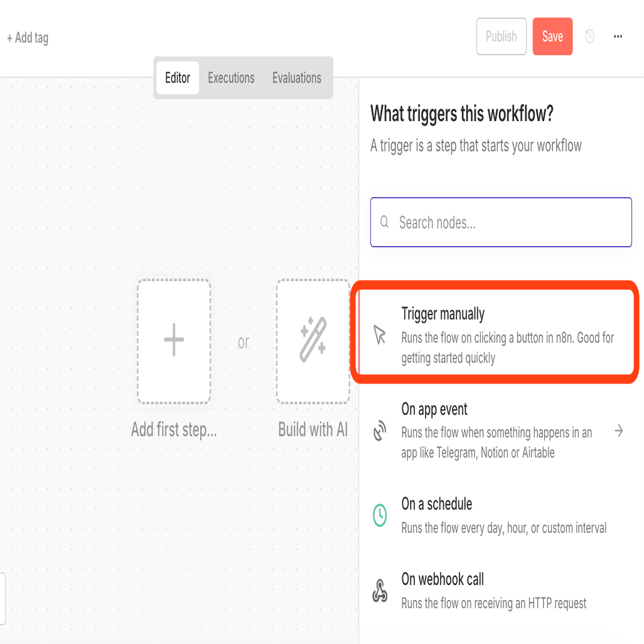
Task: Click the magic wand Build with AI icon
Action: tap(313, 341)
